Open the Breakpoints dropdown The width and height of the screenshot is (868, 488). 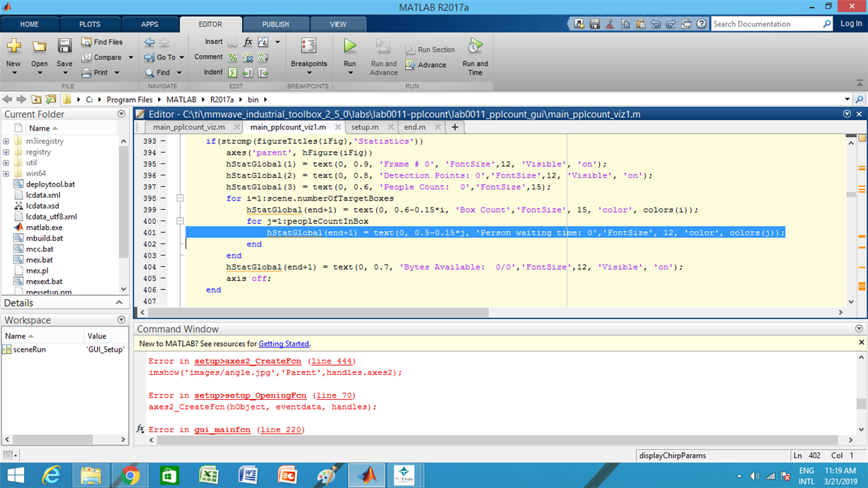[309, 73]
